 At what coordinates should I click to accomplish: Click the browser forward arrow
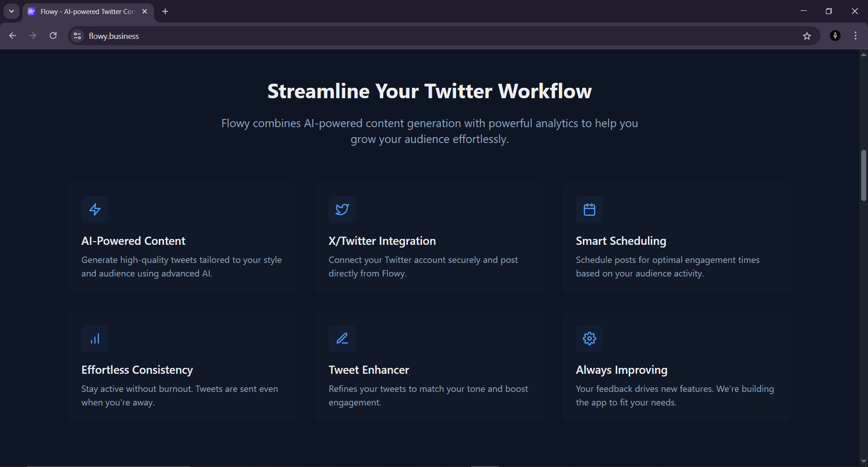coord(33,36)
